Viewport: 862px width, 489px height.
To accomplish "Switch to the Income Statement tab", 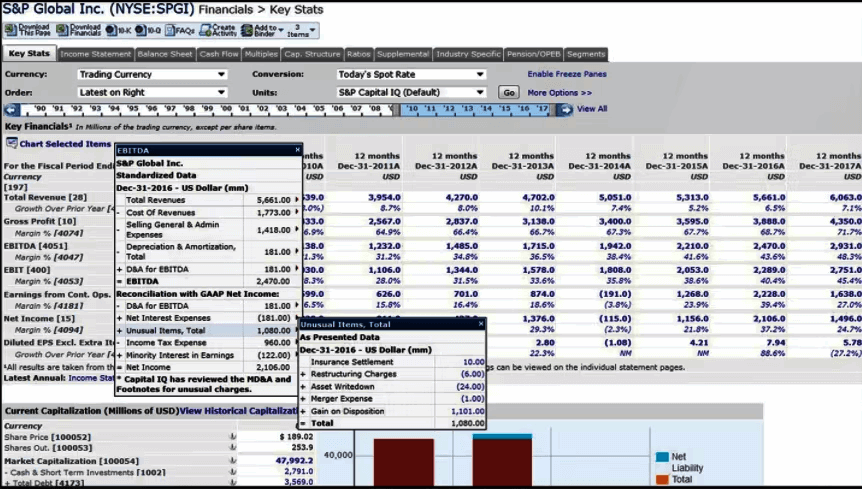I will pyautogui.click(x=96, y=54).
